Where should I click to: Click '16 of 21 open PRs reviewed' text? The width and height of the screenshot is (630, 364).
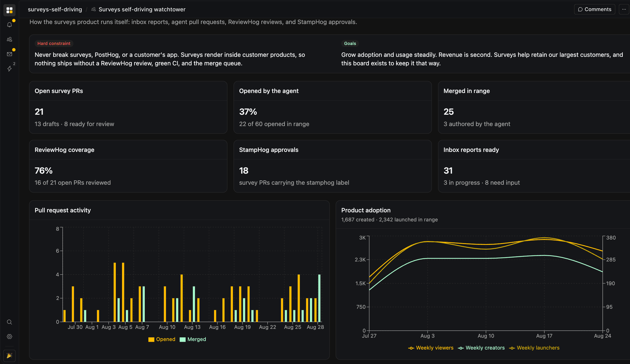coord(73,183)
